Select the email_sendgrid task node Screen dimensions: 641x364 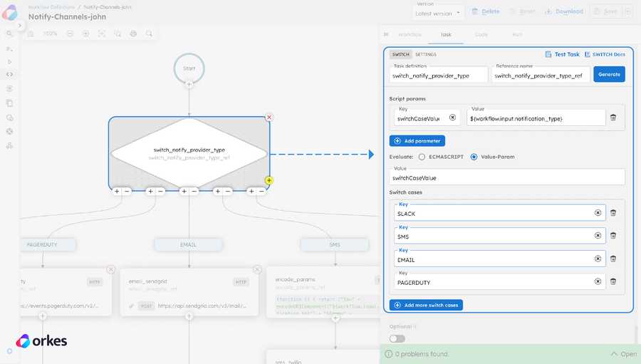tap(189, 291)
